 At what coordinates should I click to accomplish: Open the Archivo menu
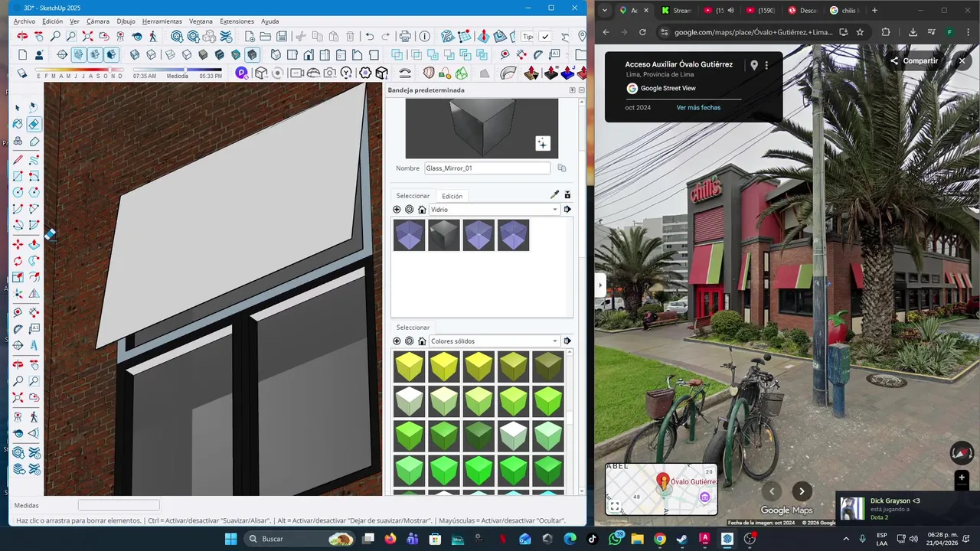pyautogui.click(x=24, y=21)
